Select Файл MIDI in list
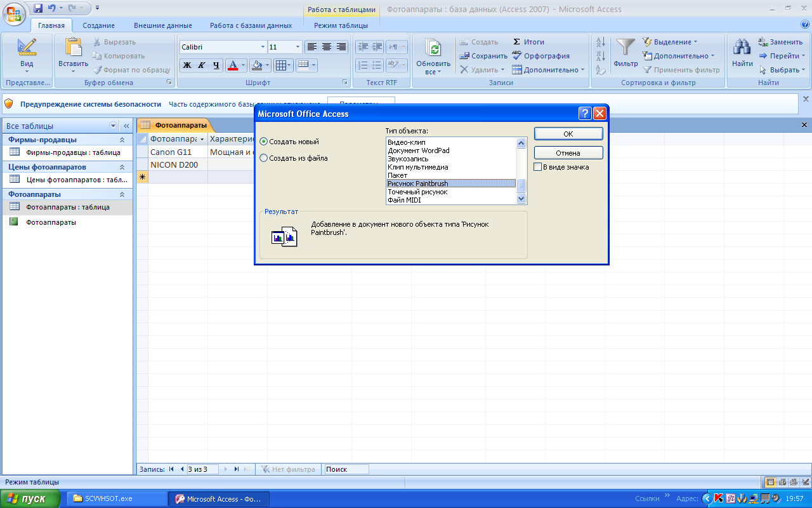Screen dimensions: 812x508 point(451,200)
